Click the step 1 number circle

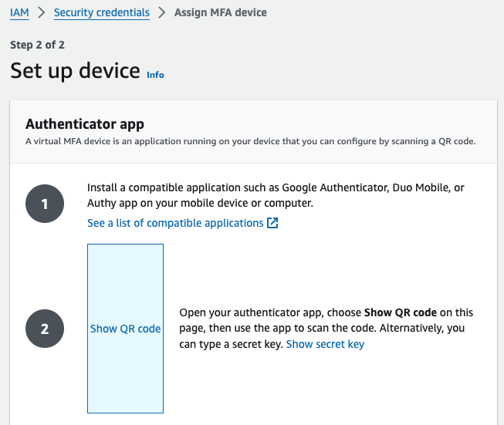click(45, 204)
